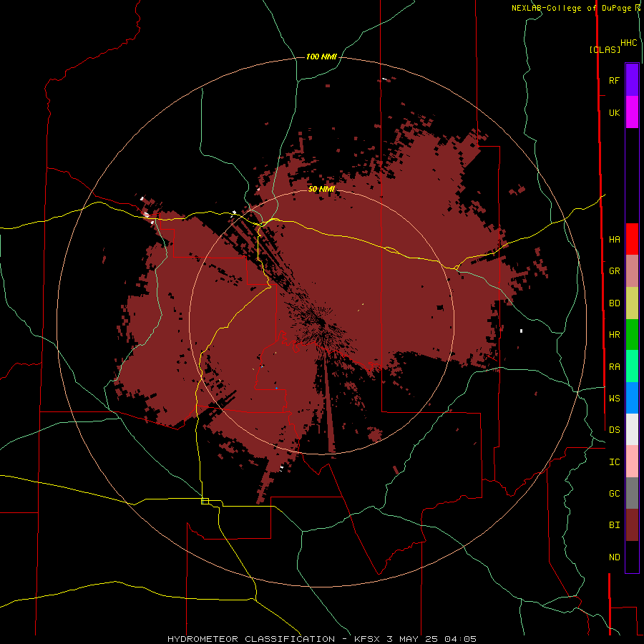Click the "DS" legend label

point(614,429)
